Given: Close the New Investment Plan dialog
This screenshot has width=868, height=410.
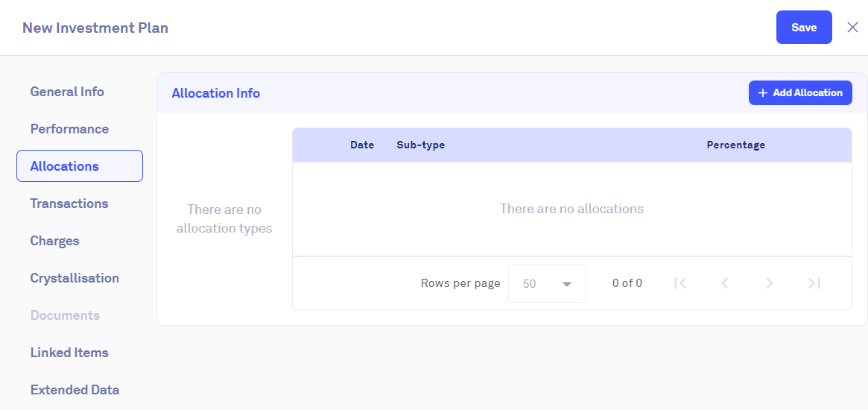Looking at the screenshot, I should pos(853,28).
